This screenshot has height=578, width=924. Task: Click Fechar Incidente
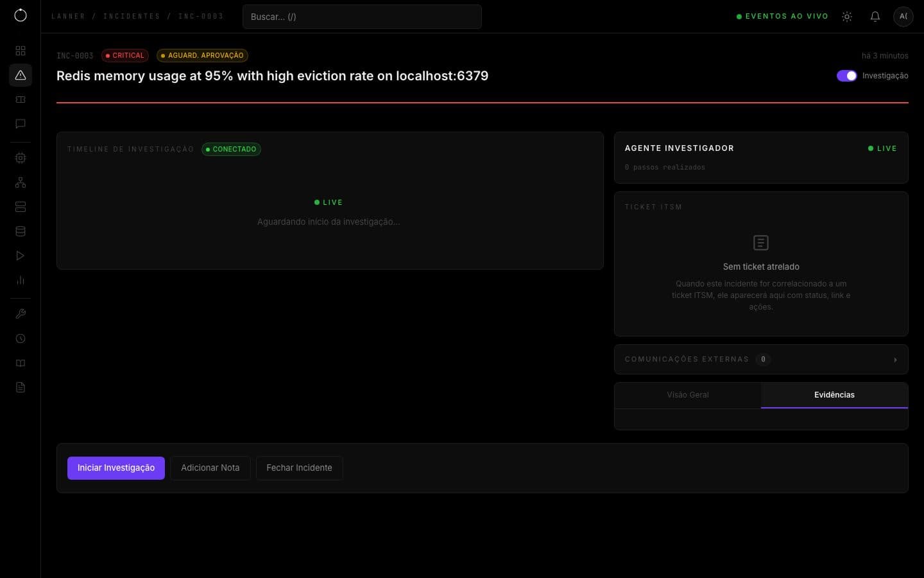point(299,468)
